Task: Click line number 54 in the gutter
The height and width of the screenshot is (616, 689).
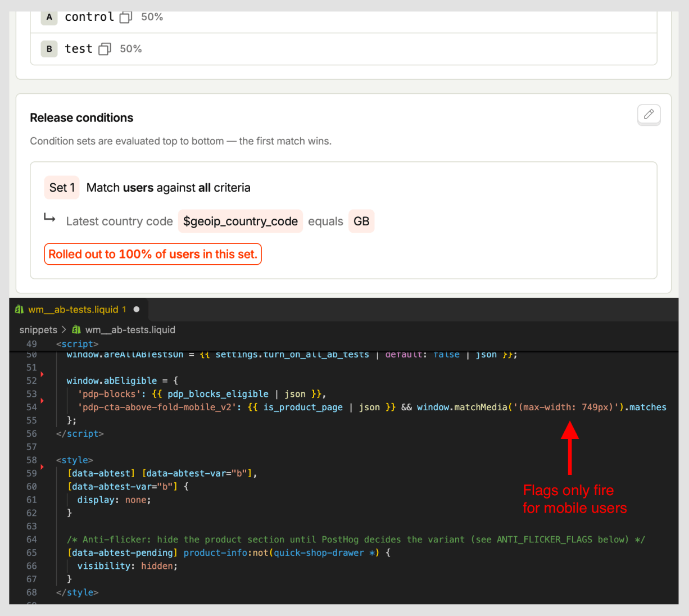Action: point(31,407)
